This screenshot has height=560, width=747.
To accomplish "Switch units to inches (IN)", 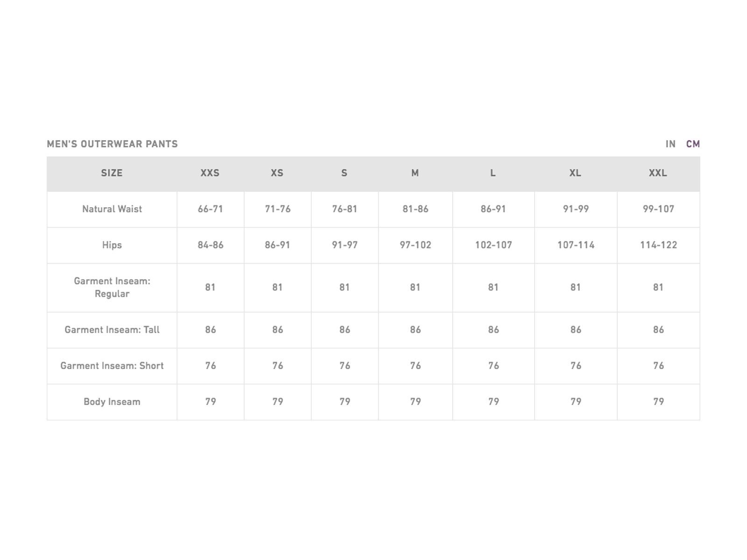I will (x=670, y=144).
